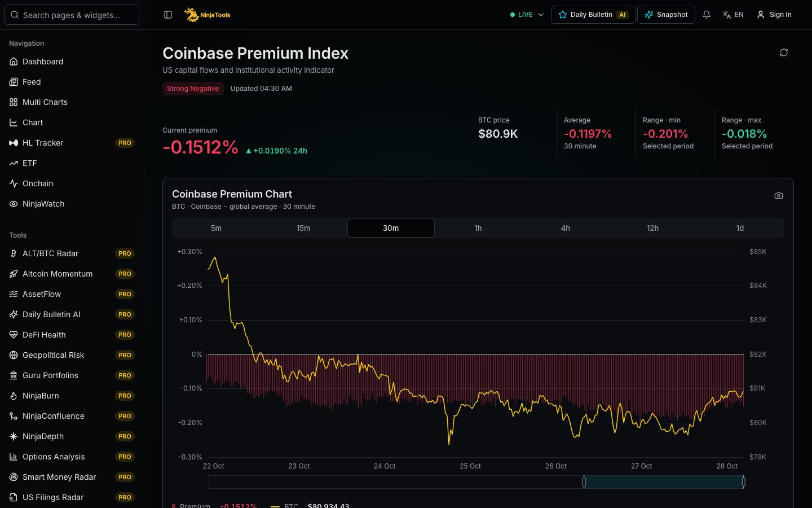Select the 1d timeframe tab

click(x=740, y=228)
